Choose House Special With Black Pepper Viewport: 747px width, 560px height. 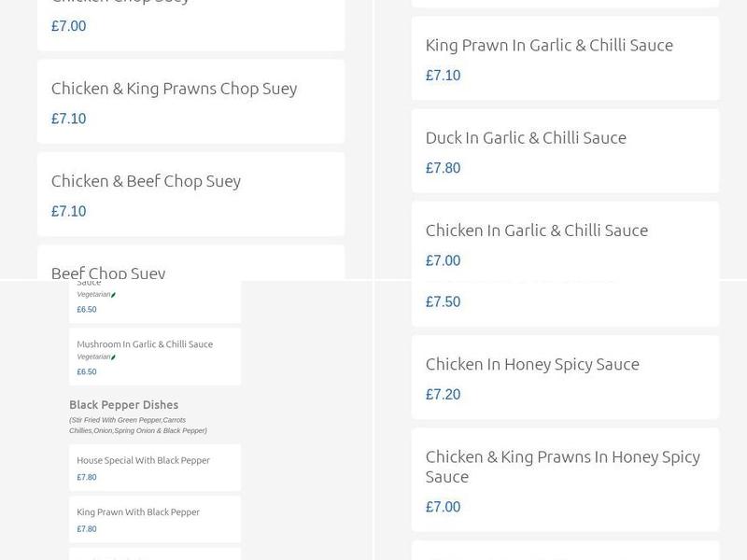coord(143,460)
